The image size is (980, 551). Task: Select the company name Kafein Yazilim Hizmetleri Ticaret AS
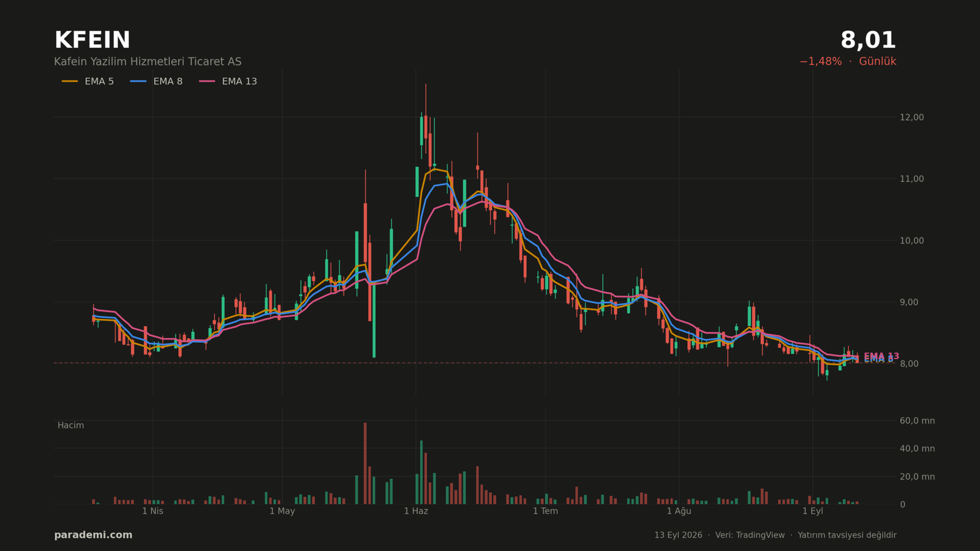coord(148,62)
